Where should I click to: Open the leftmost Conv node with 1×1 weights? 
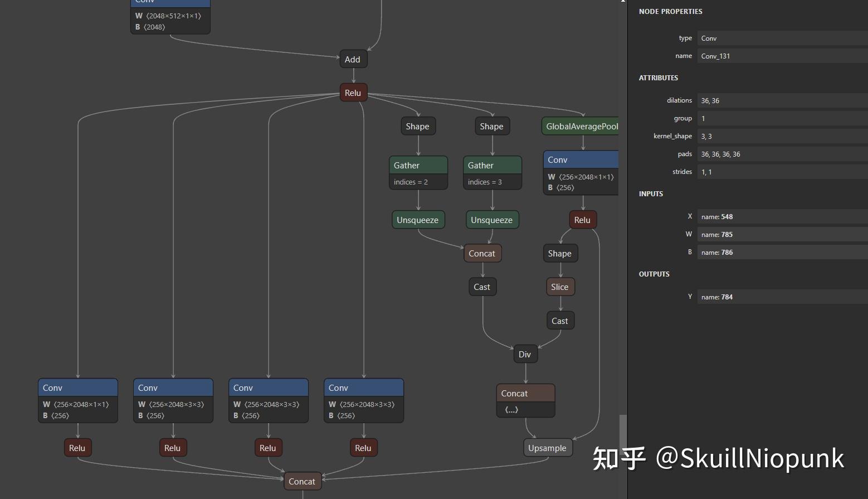coord(77,387)
